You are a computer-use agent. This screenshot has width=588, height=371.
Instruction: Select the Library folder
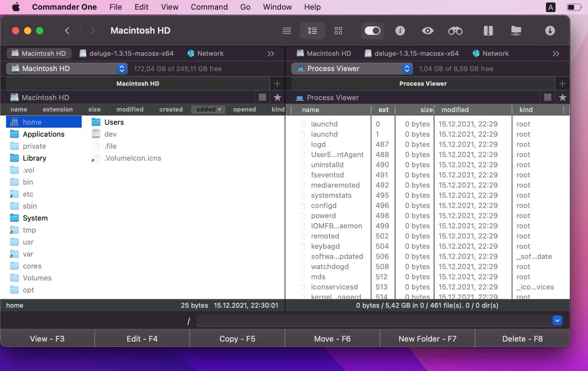click(x=44, y=158)
